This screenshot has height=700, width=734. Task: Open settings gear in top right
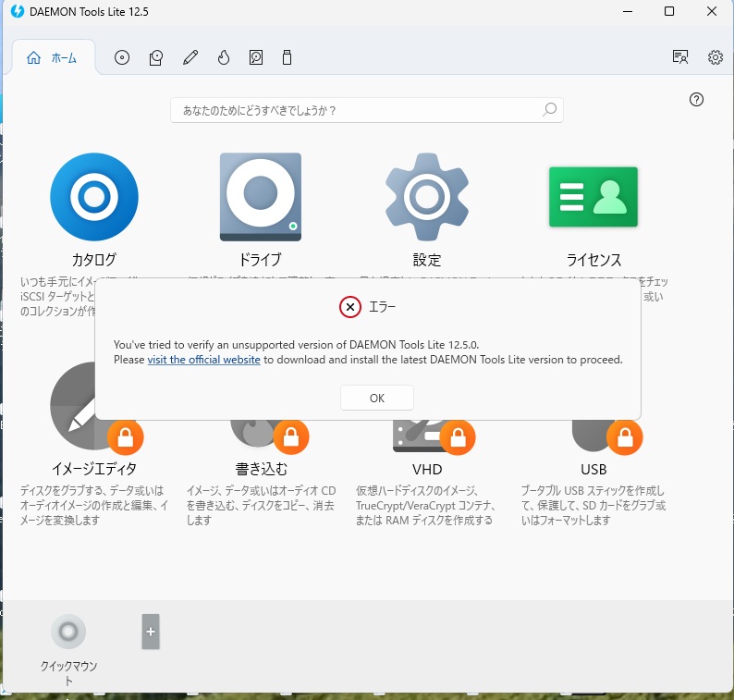click(x=715, y=57)
